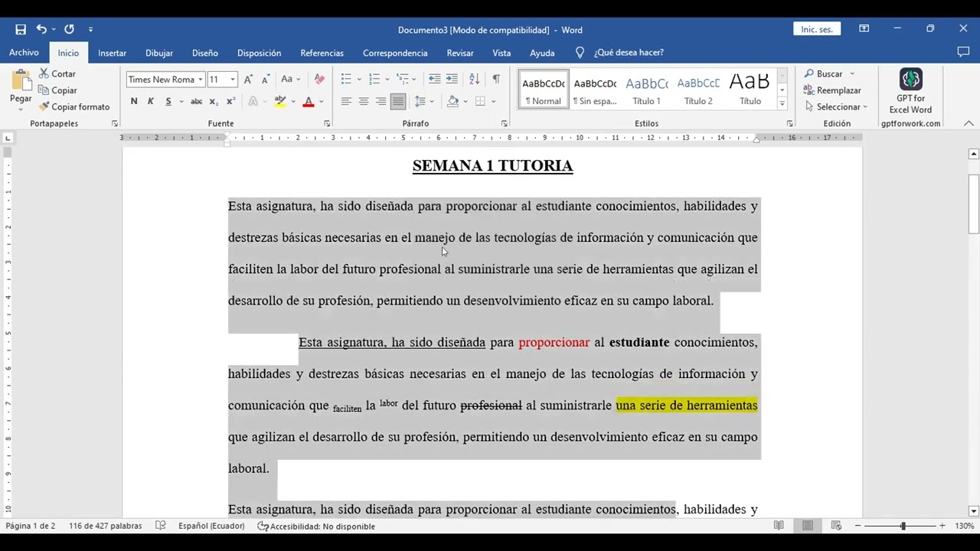The height and width of the screenshot is (551, 980).
Task: Toggle bold (N) formatting
Action: click(x=134, y=101)
